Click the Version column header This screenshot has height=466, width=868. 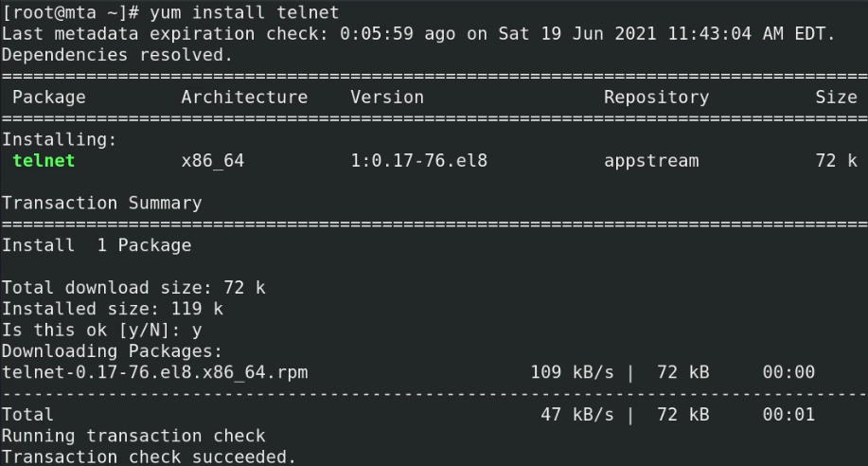click(387, 98)
